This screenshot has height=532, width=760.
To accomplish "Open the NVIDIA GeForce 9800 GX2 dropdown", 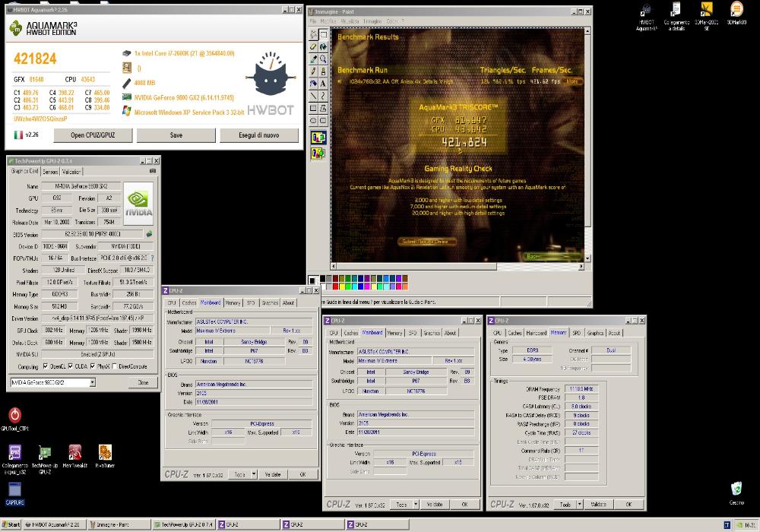I will [92, 383].
